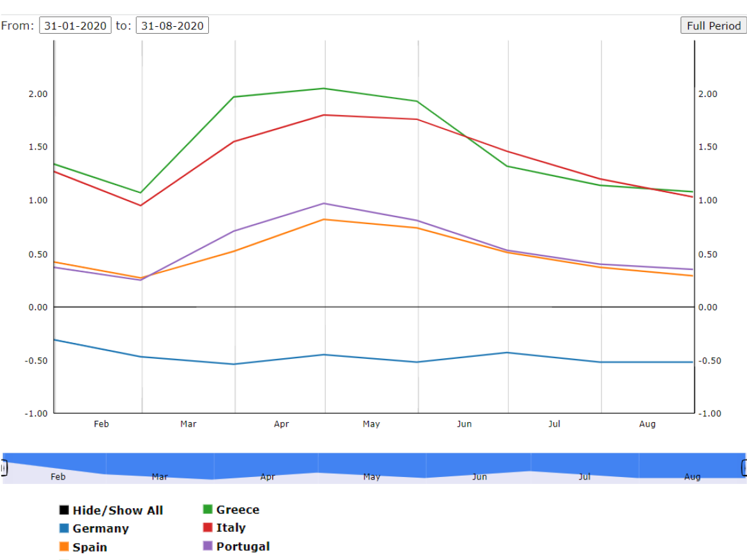Click the green Greece legend swatch
Image resolution: width=747 pixels, height=560 pixels.
coord(208,510)
